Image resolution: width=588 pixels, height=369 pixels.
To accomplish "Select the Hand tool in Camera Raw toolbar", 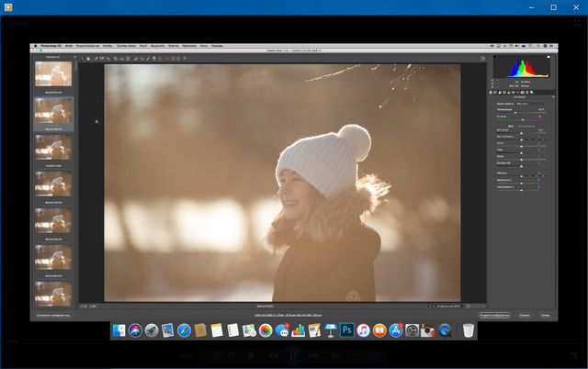I will 89,59.
